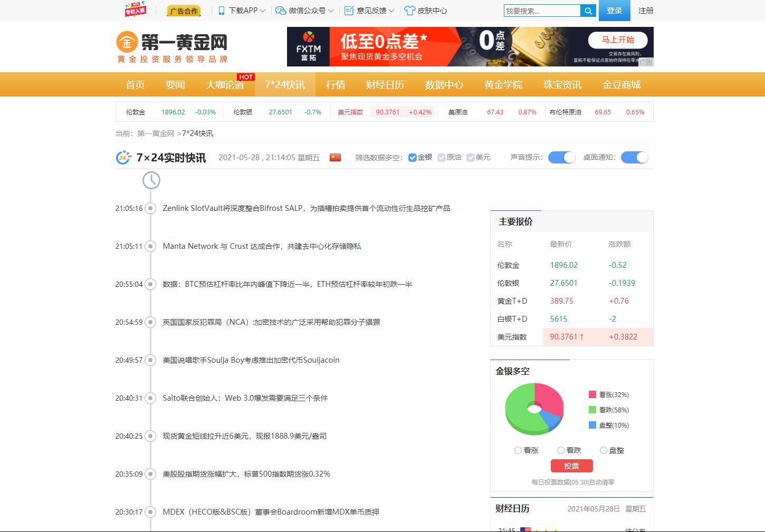This screenshot has width=765, height=532.
Task: Click the 微信公众号 WeChat icon
Action: (280, 10)
